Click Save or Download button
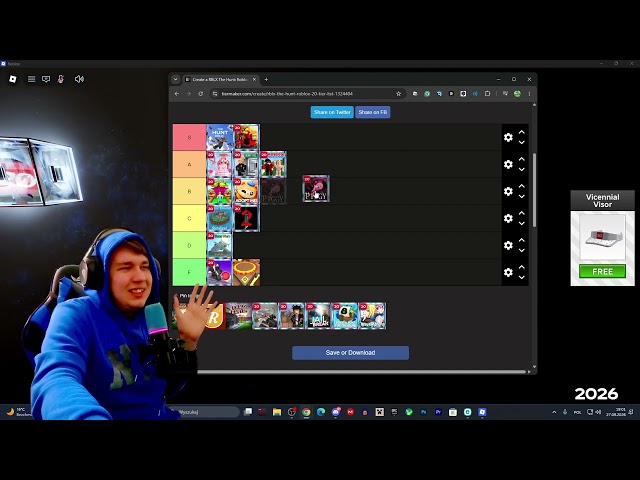Screen dimensions: 640x480 point(350,353)
